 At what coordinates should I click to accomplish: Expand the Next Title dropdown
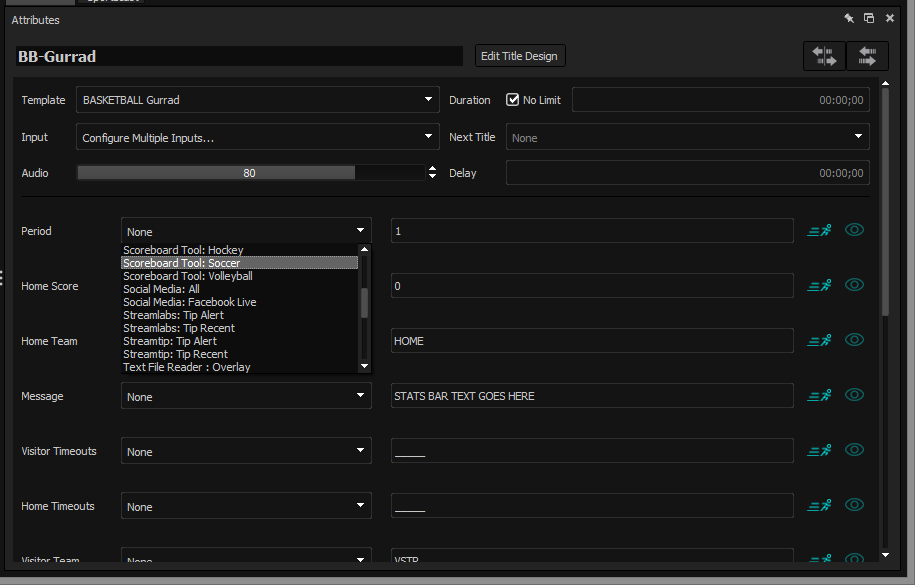coord(687,137)
